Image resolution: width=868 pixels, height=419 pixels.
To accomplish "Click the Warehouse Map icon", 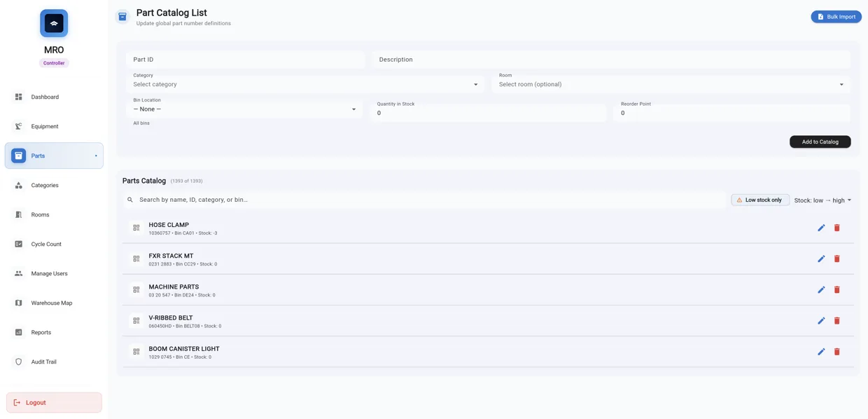I will point(19,303).
